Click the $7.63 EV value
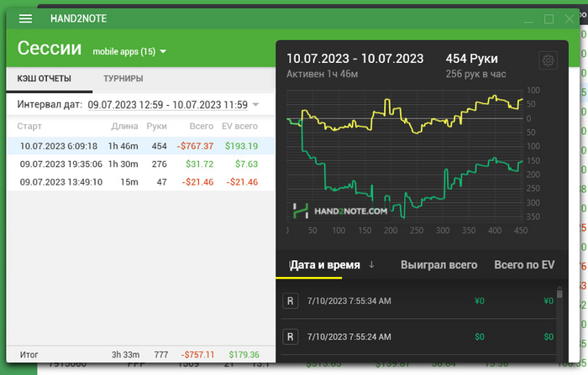 (x=247, y=164)
